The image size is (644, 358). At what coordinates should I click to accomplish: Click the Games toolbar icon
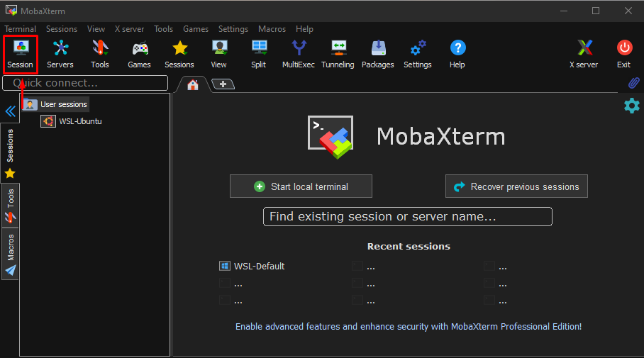coord(139,54)
